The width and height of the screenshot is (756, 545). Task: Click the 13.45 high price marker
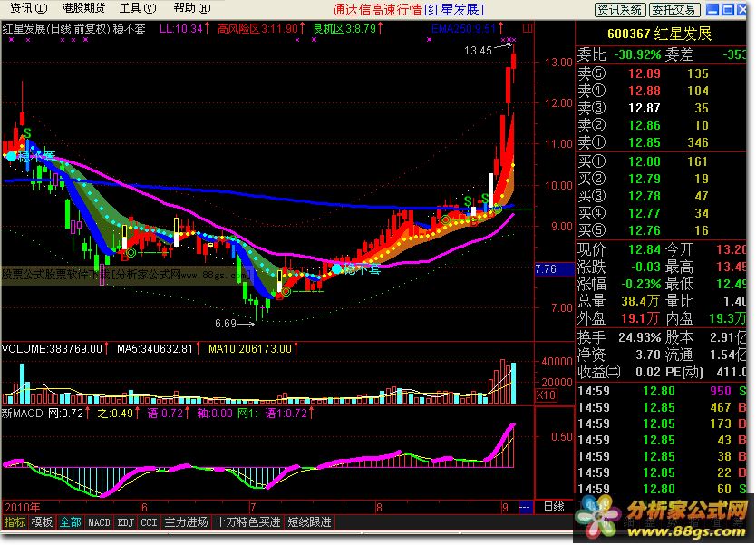[478, 51]
